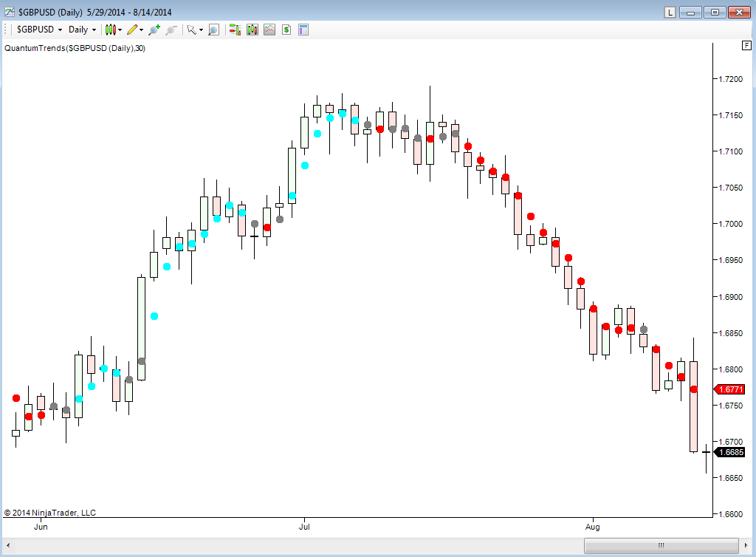Click the 1.7000 price axis label
Image resolution: width=756 pixels, height=557 pixels.
[x=730, y=224]
